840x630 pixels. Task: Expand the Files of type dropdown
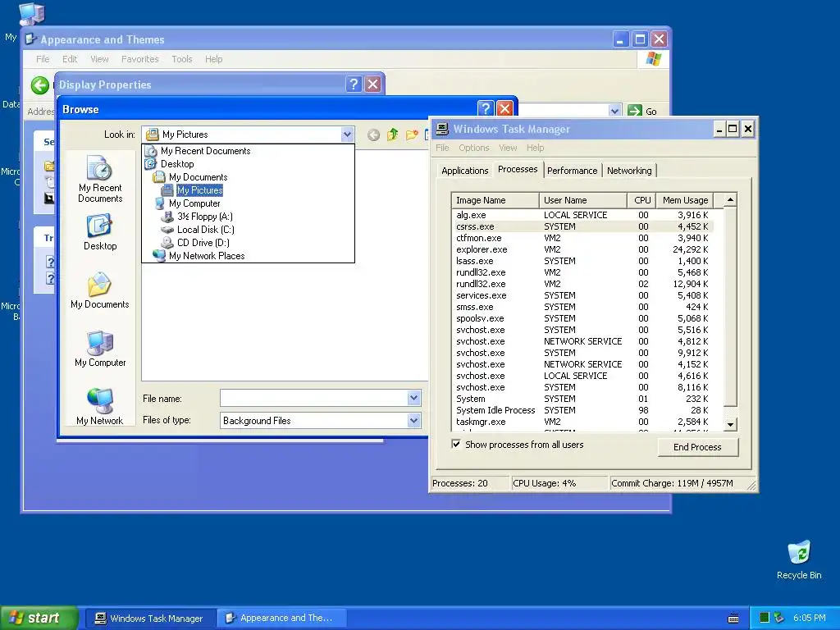(413, 420)
